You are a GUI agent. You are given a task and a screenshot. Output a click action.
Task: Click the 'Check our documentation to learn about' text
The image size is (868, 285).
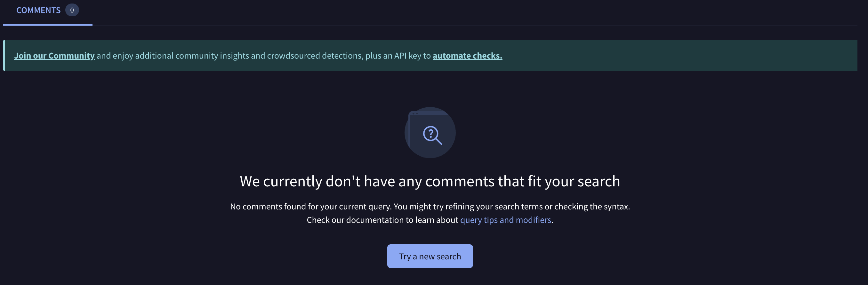pos(382,220)
